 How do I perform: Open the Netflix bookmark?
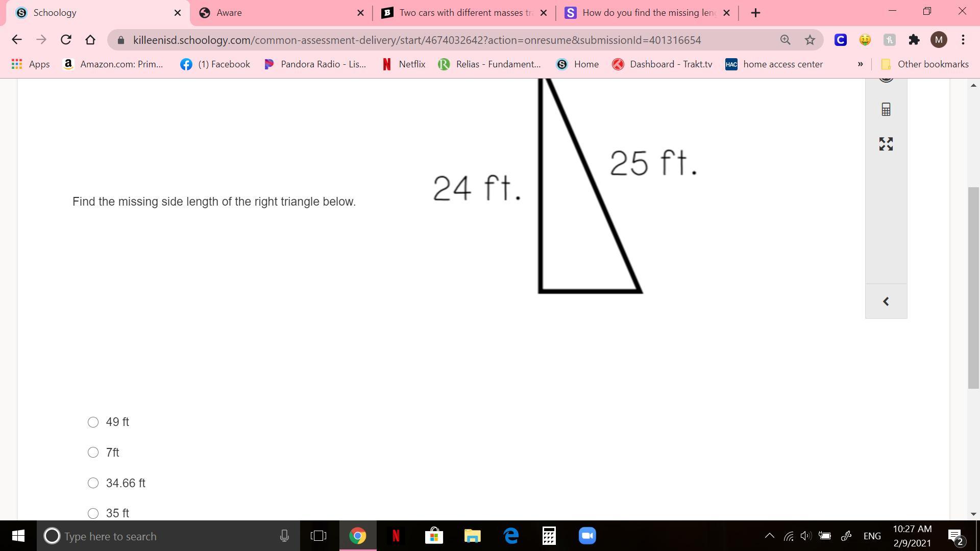[x=404, y=64]
